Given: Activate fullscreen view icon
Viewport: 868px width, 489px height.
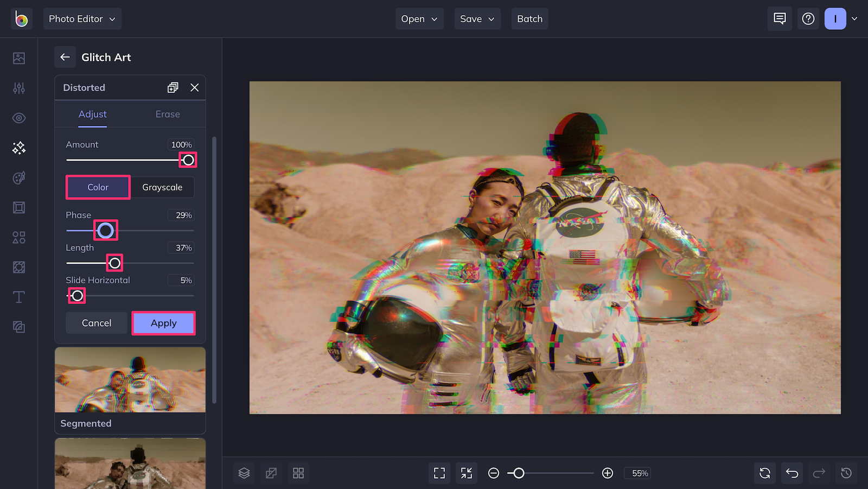Looking at the screenshot, I should tap(439, 473).
